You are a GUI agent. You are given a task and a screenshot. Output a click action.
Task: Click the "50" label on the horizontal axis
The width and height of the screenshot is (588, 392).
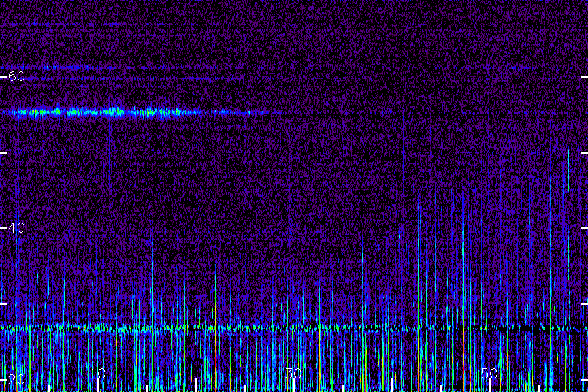(x=489, y=373)
